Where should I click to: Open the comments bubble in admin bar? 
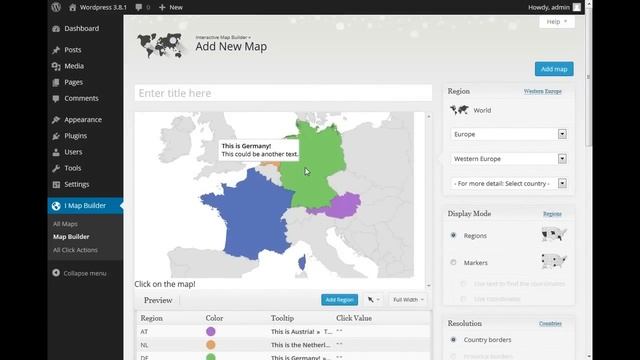point(142,7)
